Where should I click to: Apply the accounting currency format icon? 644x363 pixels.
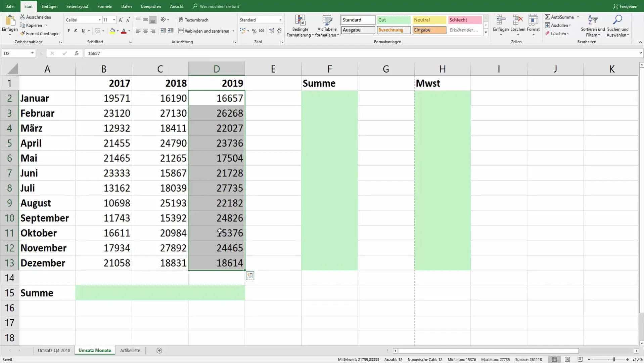point(242,31)
